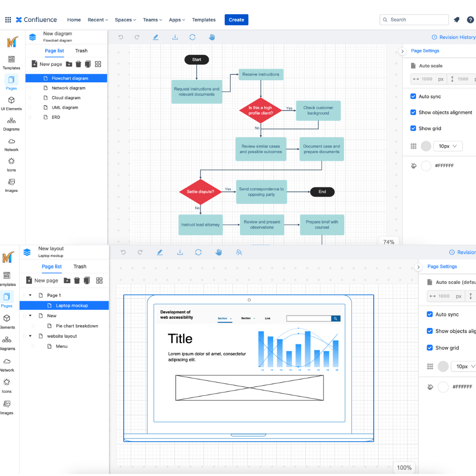
Task: Open the app switcher grid icon
Action: click(x=8, y=20)
